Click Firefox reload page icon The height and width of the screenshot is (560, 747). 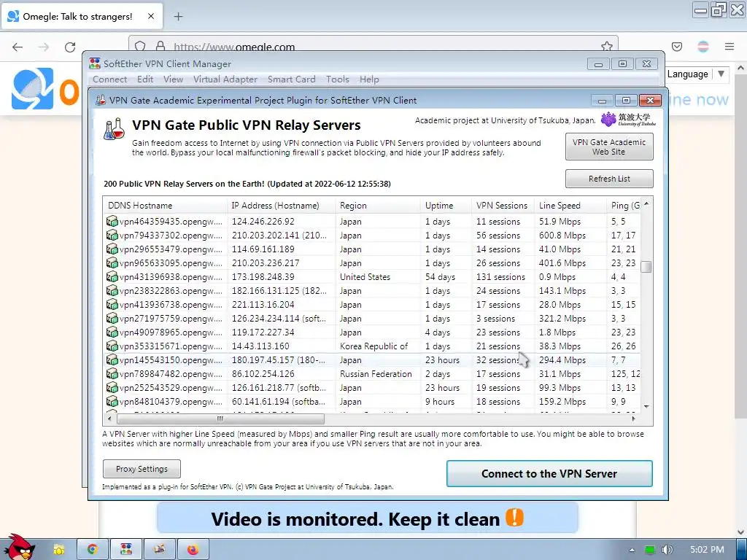click(70, 47)
